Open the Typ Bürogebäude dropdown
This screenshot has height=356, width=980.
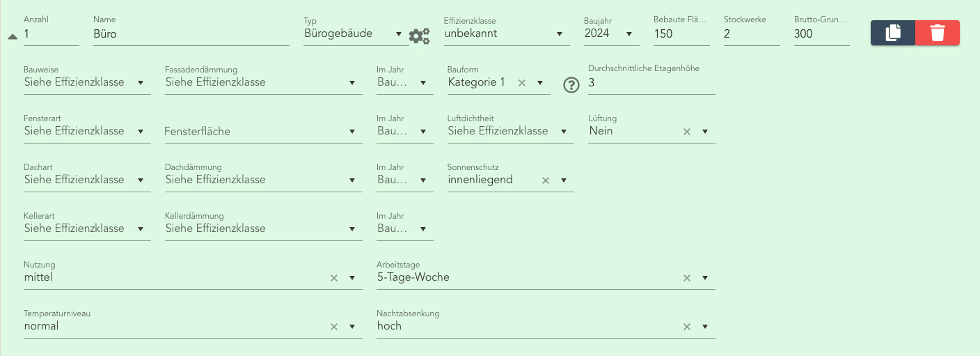[x=398, y=34]
